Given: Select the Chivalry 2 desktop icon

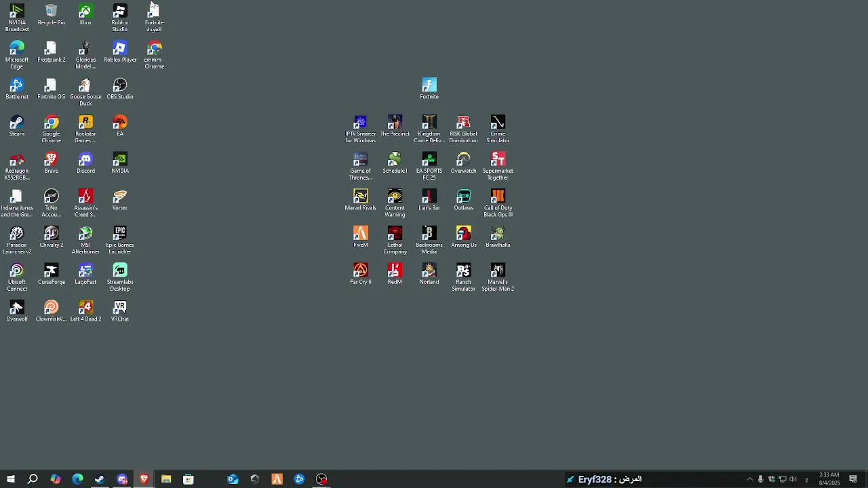Looking at the screenshot, I should click(x=52, y=237).
